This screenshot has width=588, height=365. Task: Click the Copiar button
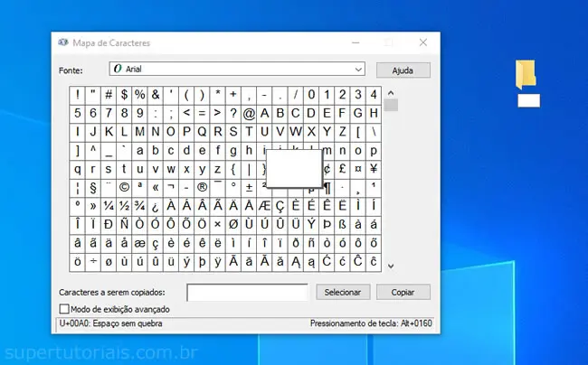coord(403,292)
